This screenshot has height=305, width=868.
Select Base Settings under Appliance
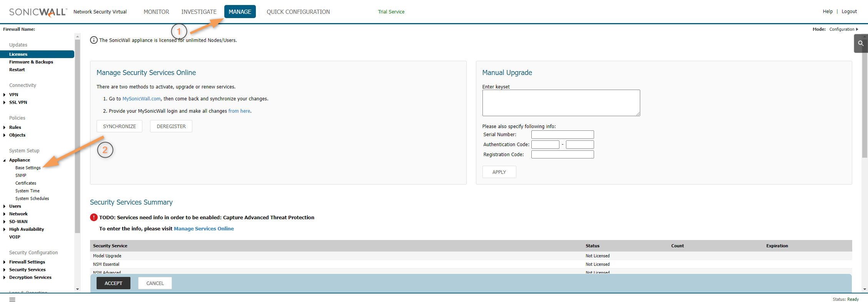point(28,168)
